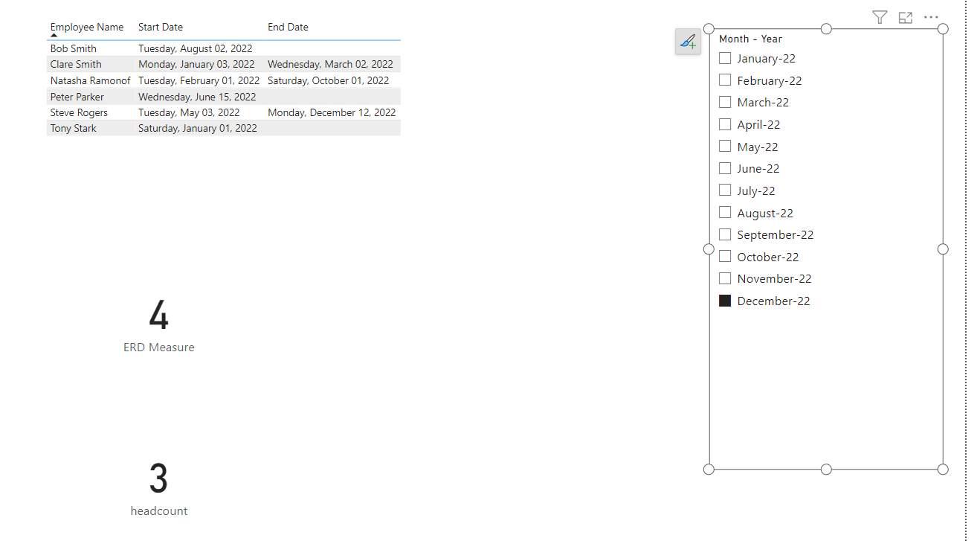Screen dimensions: 980x541
Task: Tick the November-22 checkbox
Action: pos(725,278)
